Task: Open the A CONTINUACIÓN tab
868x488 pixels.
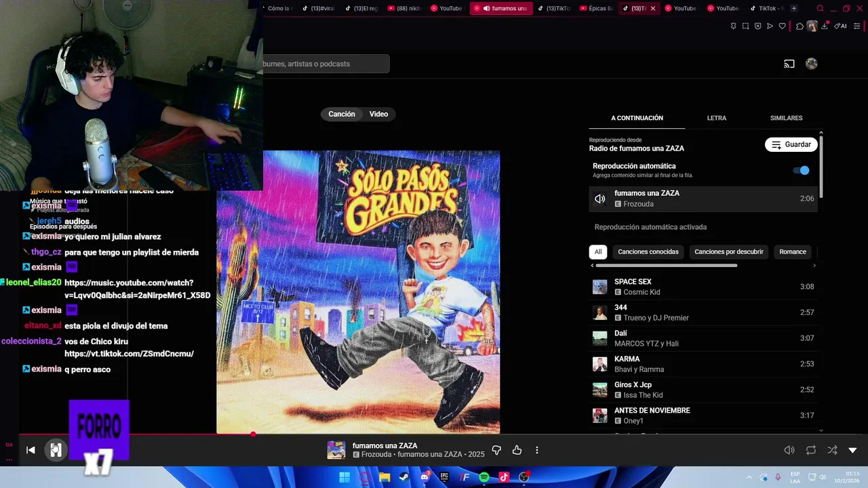Action: [637, 118]
